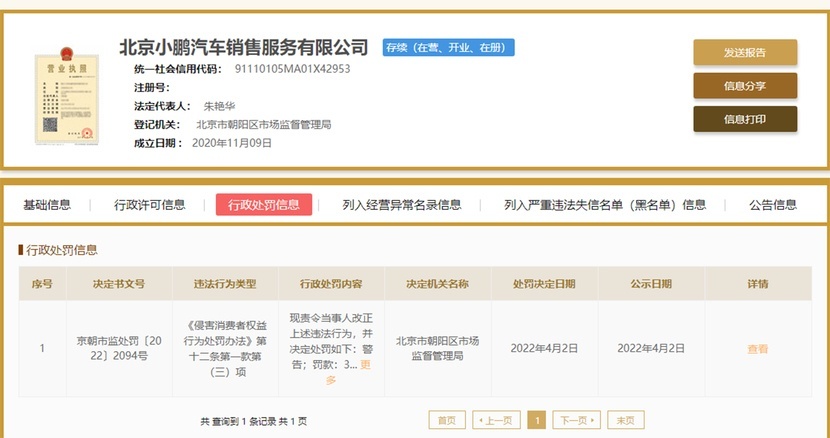The image size is (830, 438).
Task: Click the 信息打印 button
Action: (745, 119)
